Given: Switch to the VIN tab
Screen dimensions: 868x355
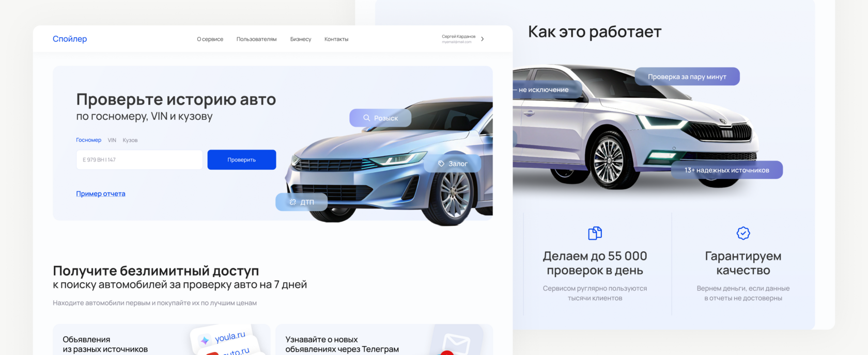Looking at the screenshot, I should click(x=112, y=140).
